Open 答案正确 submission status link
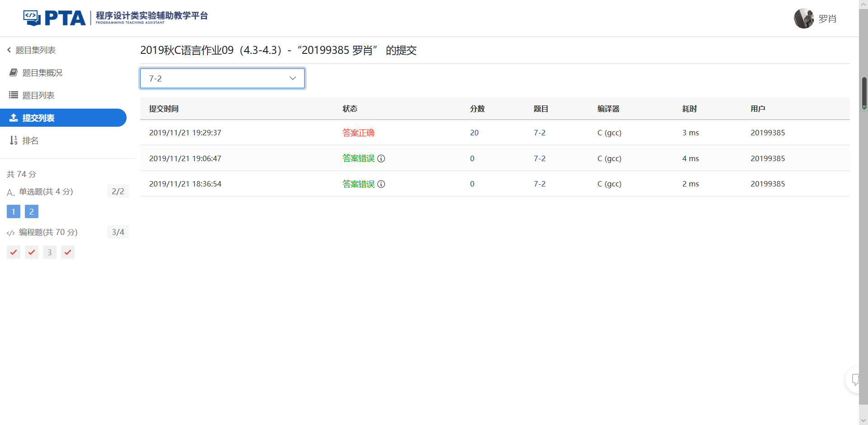The image size is (868, 425). point(358,133)
